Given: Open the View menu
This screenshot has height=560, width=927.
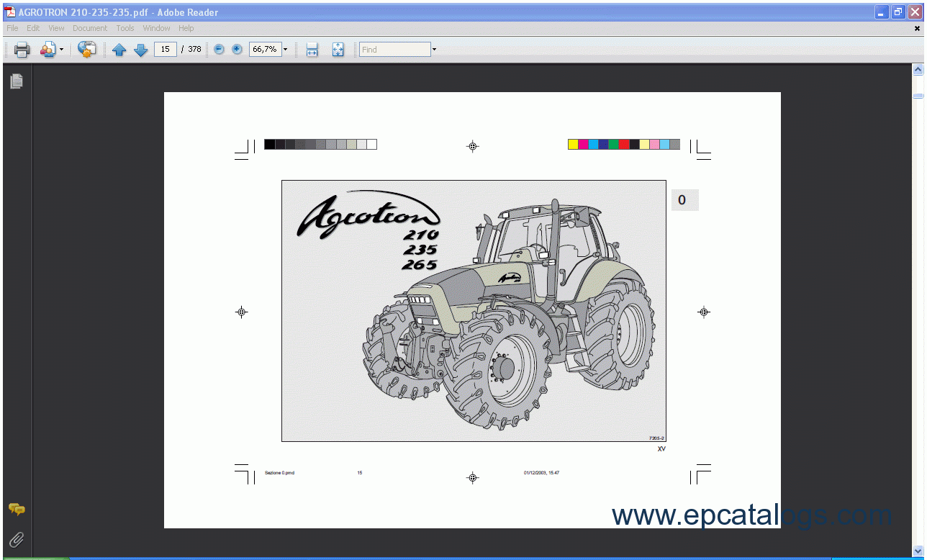Looking at the screenshot, I should pyautogui.click(x=56, y=28).
